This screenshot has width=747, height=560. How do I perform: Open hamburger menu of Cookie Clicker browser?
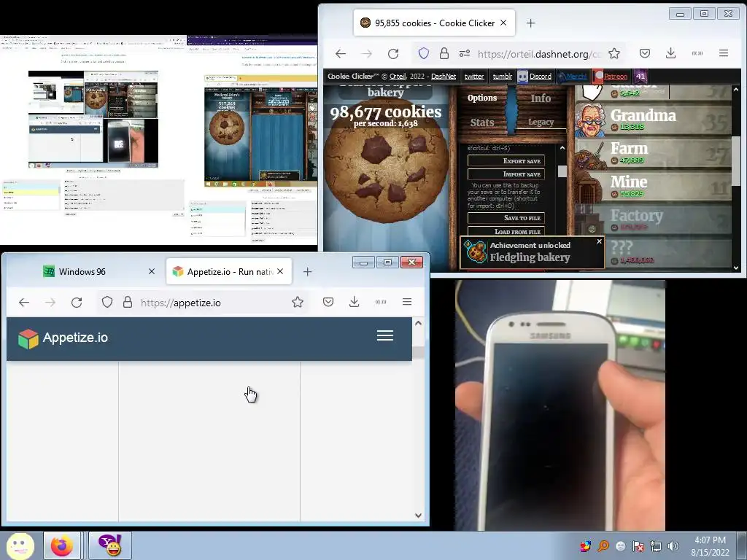coord(724,53)
